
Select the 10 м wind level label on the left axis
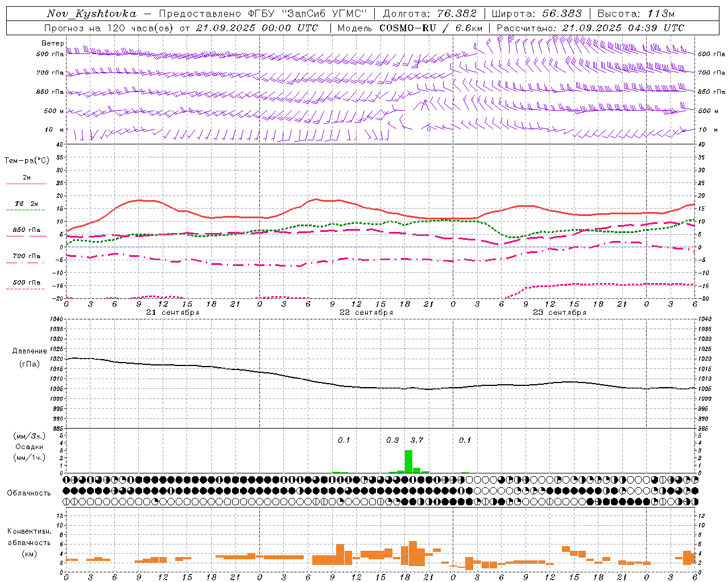tap(55, 130)
